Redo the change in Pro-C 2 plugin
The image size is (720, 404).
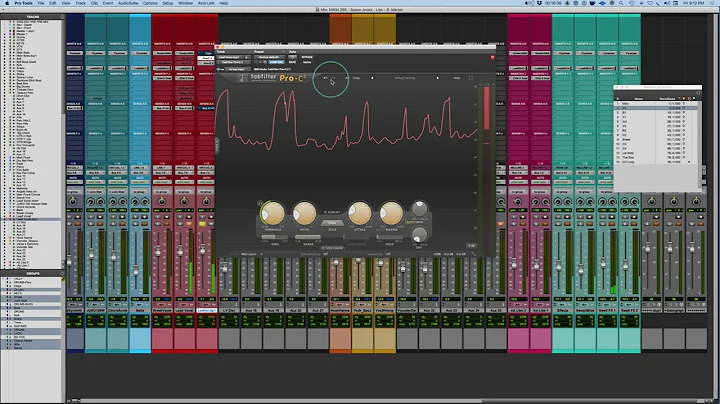pyautogui.click(x=333, y=78)
